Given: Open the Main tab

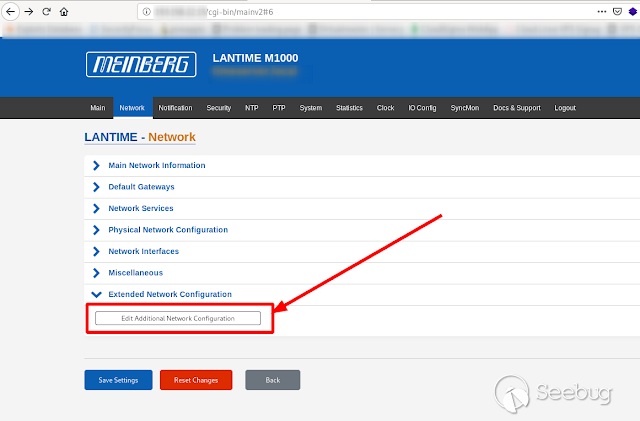Looking at the screenshot, I should pos(98,108).
